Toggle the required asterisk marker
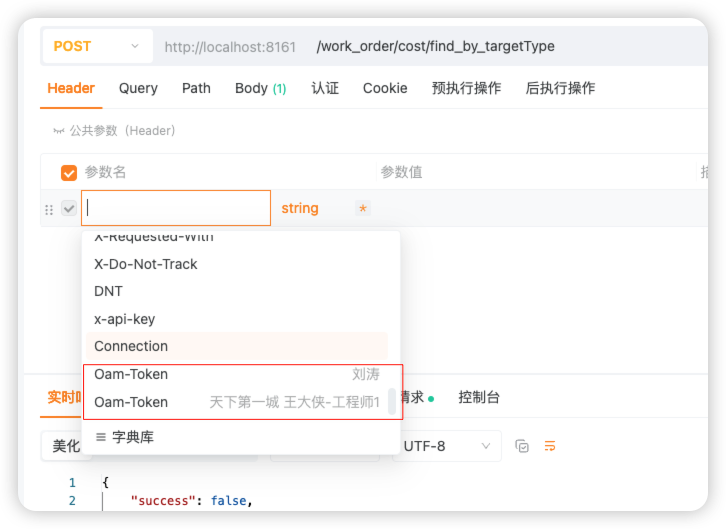The image size is (726, 529). pyautogui.click(x=363, y=208)
